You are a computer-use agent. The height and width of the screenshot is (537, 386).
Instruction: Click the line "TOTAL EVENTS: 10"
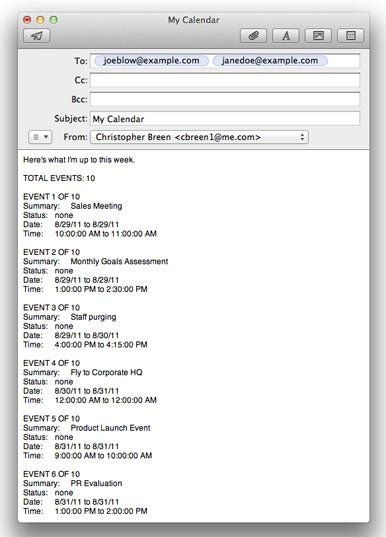pyautogui.click(x=59, y=178)
